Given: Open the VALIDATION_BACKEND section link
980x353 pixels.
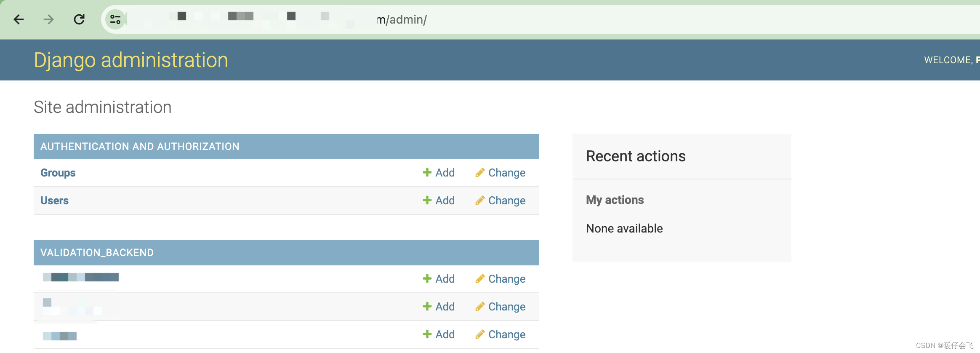Looking at the screenshot, I should coord(97,253).
